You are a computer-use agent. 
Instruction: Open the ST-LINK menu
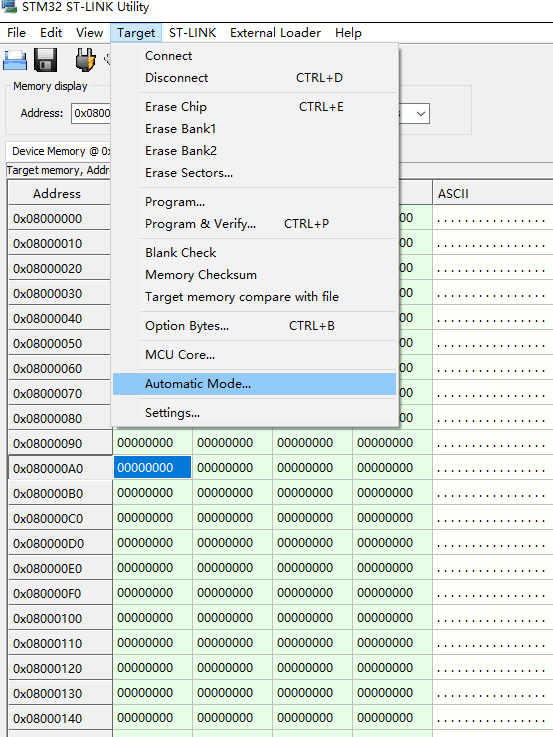pyautogui.click(x=193, y=33)
